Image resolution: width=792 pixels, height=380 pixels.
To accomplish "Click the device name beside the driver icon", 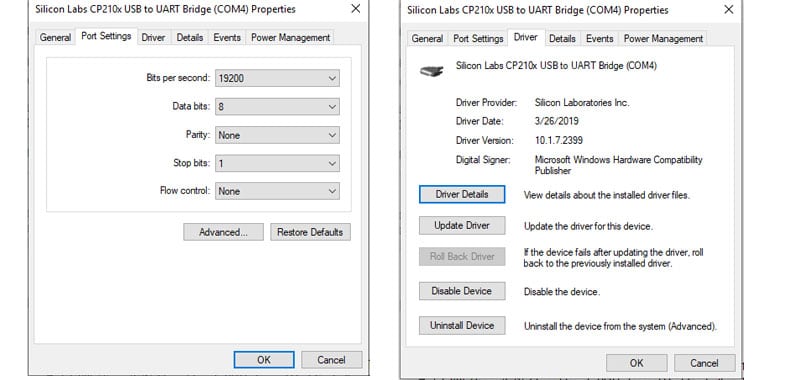I will tap(556, 66).
